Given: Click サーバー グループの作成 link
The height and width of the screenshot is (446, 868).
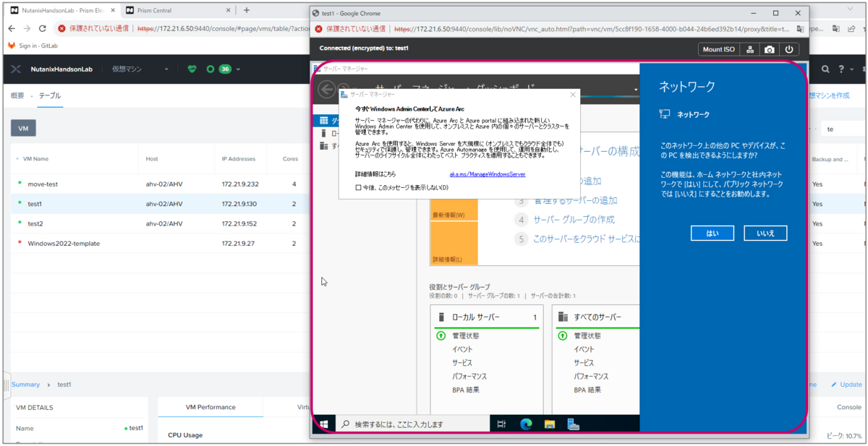Looking at the screenshot, I should 574,219.
